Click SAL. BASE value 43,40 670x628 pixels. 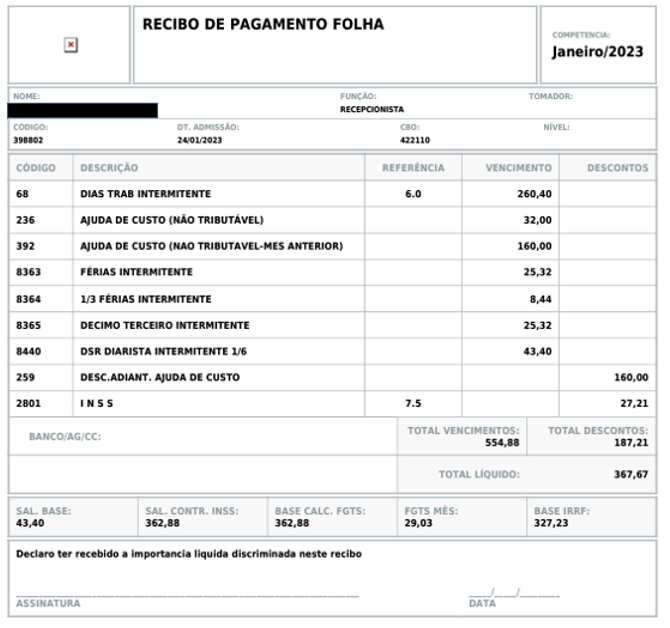[x=30, y=523]
